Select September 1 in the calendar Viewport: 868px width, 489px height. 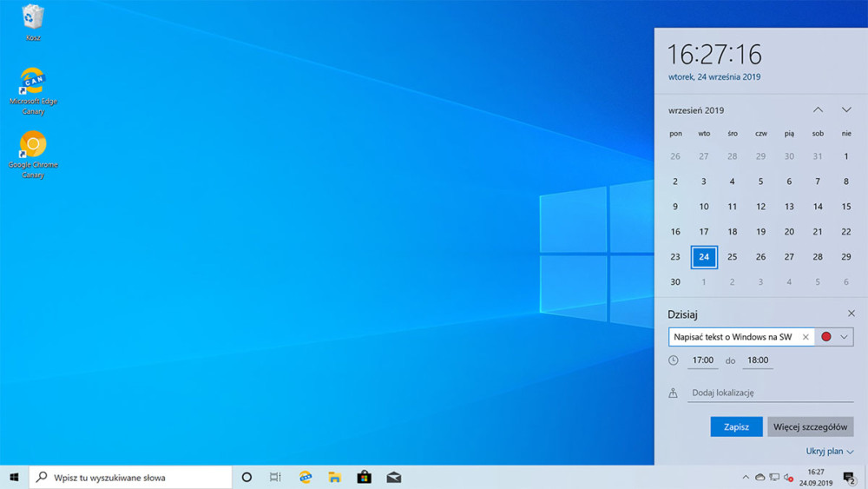(x=845, y=156)
